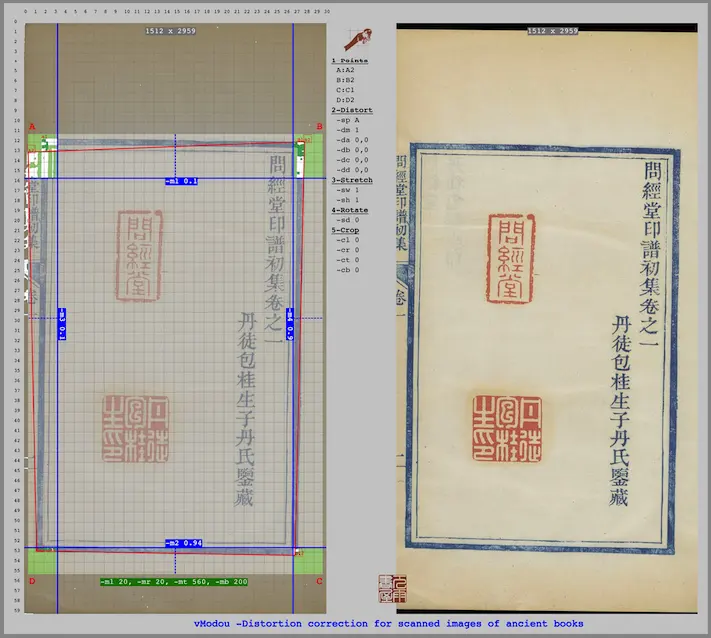Click corner marker B on left image
Viewport: 711px width, 638px height.
[x=319, y=127]
